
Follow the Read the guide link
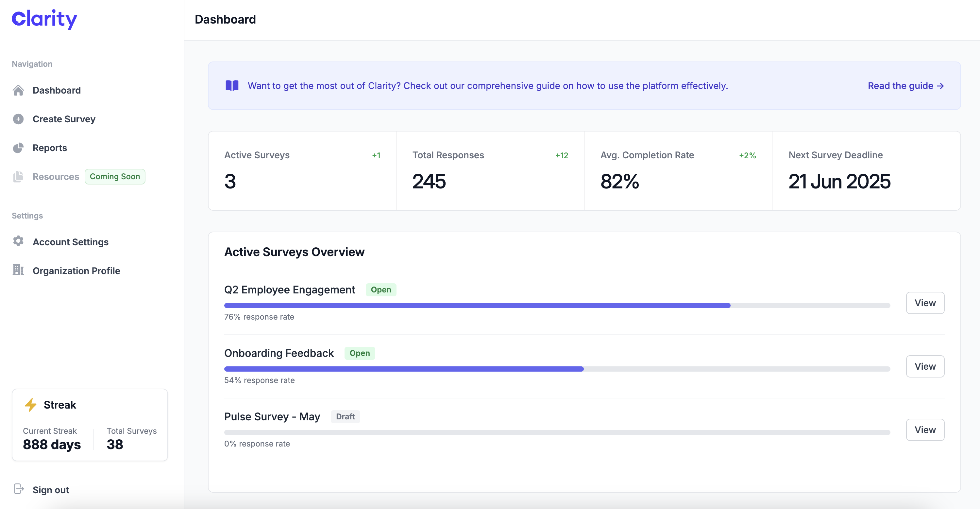pyautogui.click(x=905, y=86)
